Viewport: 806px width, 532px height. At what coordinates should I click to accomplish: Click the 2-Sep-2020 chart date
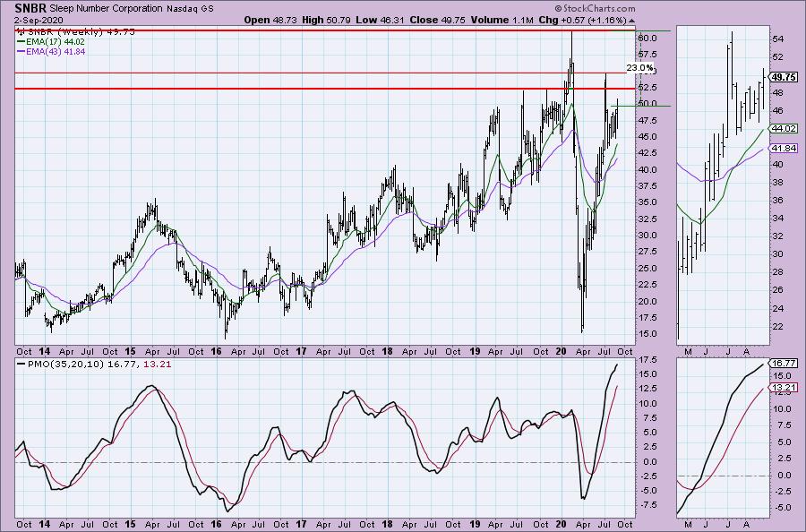point(39,20)
